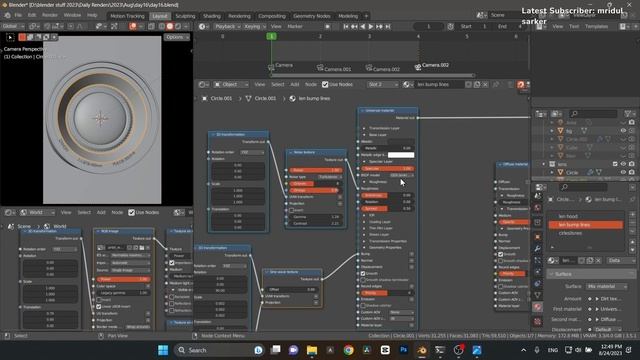Open the Slot 2 material slot dropdown
Image resolution: width=640 pixels, height=360 pixels.
(x=382, y=84)
